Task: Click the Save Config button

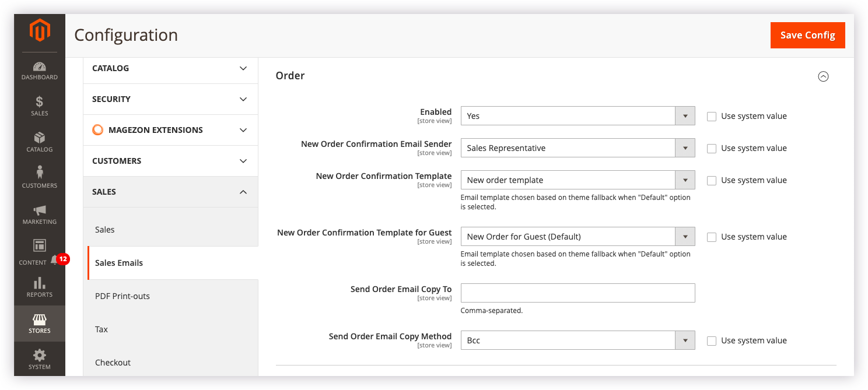Action: [807, 35]
